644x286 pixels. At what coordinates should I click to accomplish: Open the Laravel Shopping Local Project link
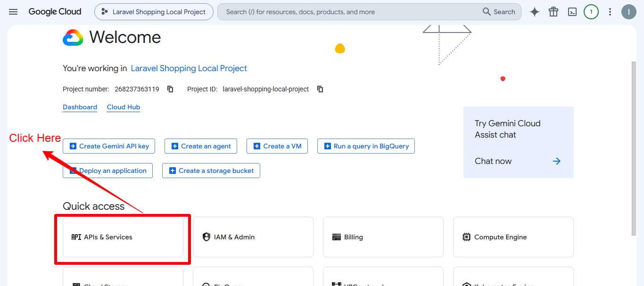[189, 68]
